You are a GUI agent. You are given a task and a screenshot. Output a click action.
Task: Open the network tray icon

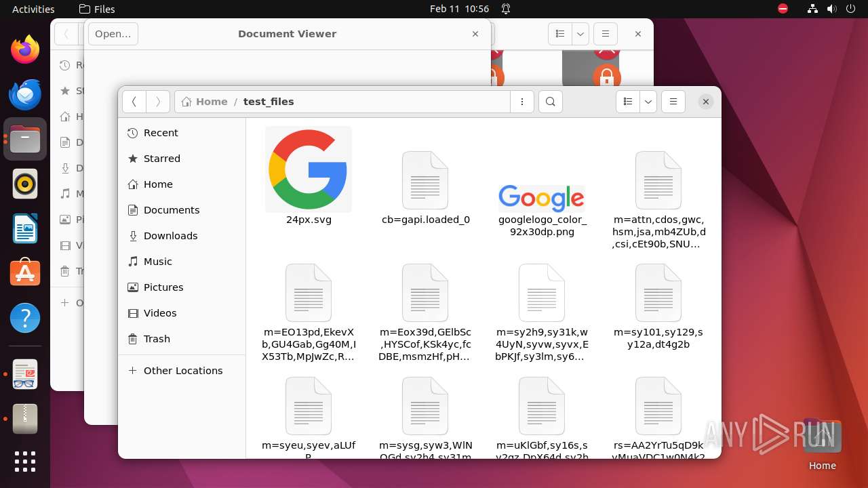click(x=812, y=9)
